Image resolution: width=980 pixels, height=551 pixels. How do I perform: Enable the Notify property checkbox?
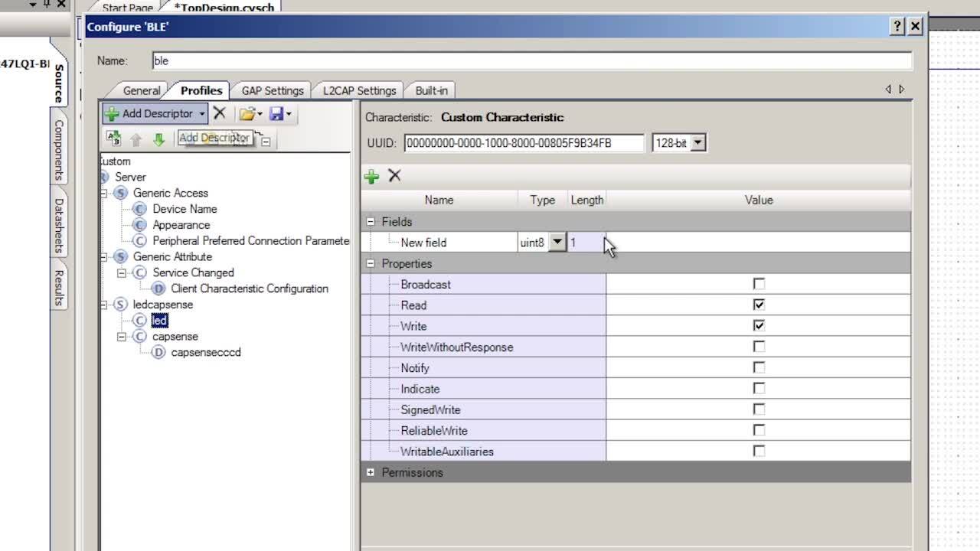(x=758, y=367)
